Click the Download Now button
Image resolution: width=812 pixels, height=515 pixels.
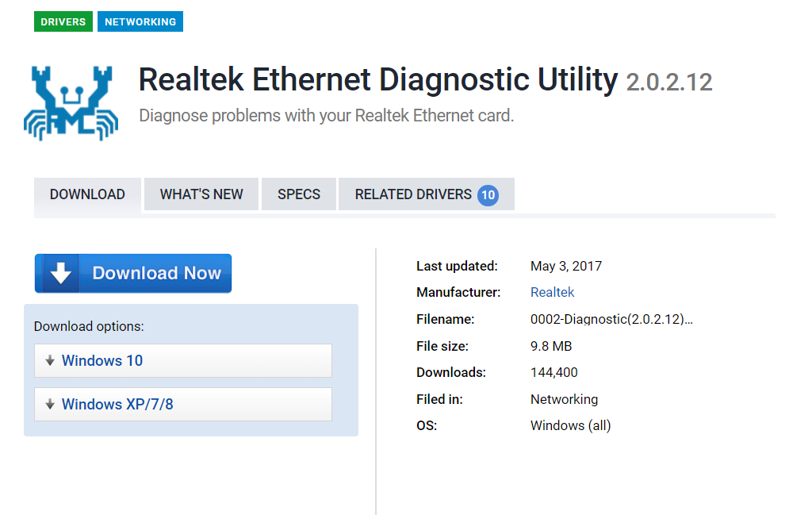(x=132, y=272)
